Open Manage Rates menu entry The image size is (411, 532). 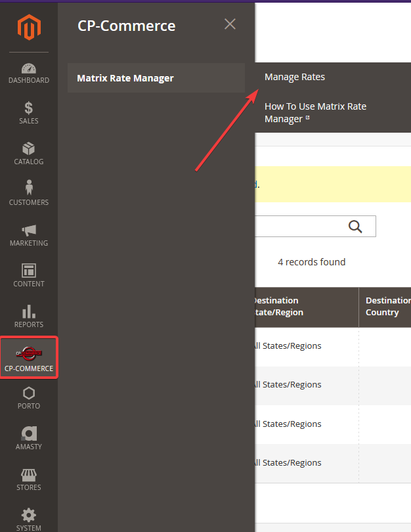pyautogui.click(x=295, y=77)
